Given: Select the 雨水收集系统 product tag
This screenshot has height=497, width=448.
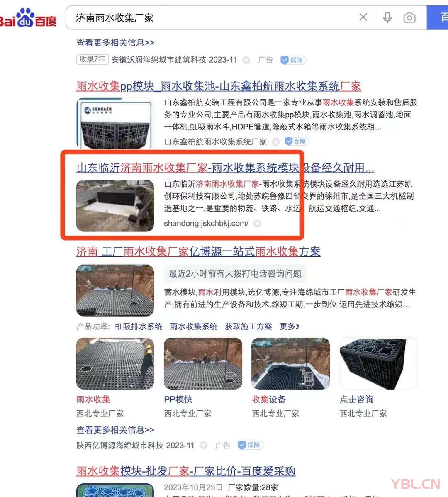Looking at the screenshot, I should [x=194, y=326].
